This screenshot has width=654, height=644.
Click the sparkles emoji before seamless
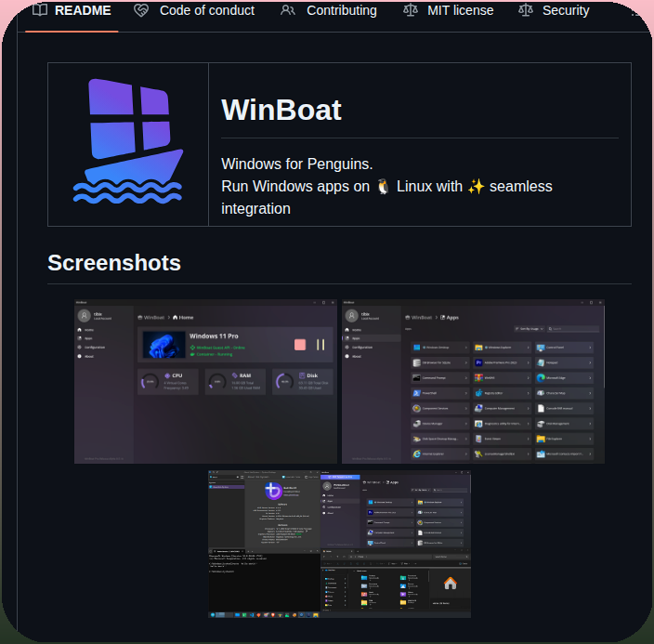click(x=476, y=186)
